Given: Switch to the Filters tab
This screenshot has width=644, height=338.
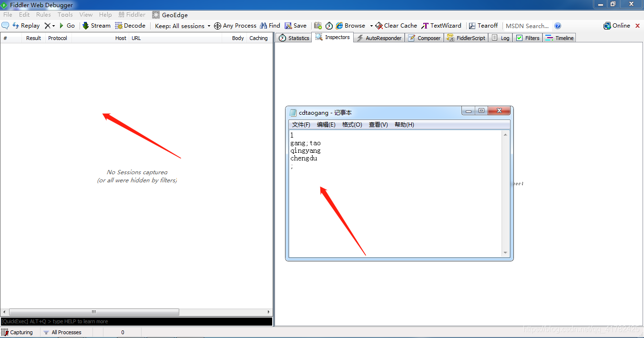Looking at the screenshot, I should 528,38.
